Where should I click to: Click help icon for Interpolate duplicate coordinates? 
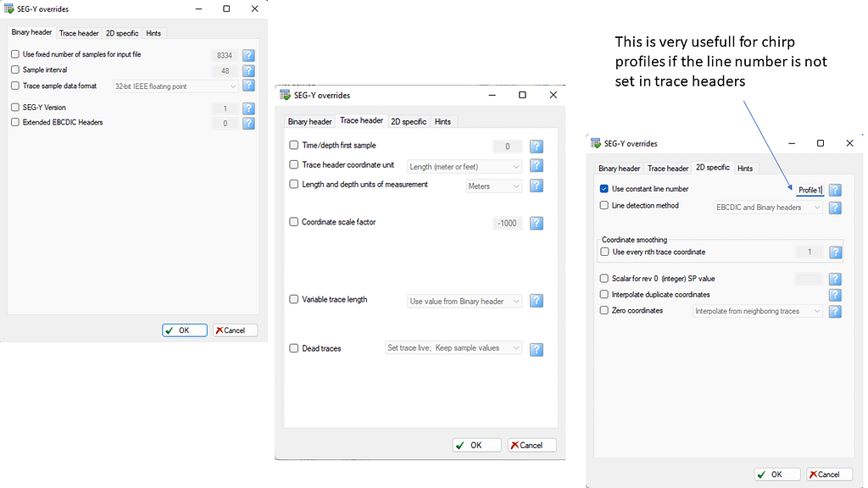click(x=835, y=295)
